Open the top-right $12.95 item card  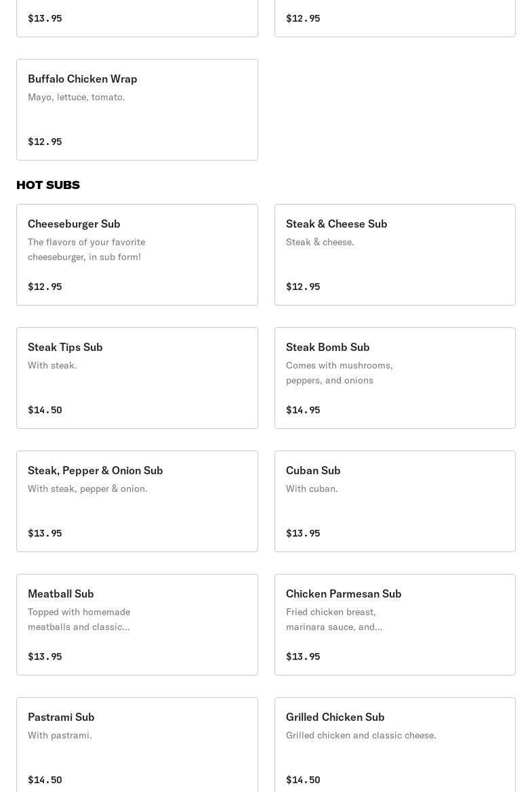point(394,17)
